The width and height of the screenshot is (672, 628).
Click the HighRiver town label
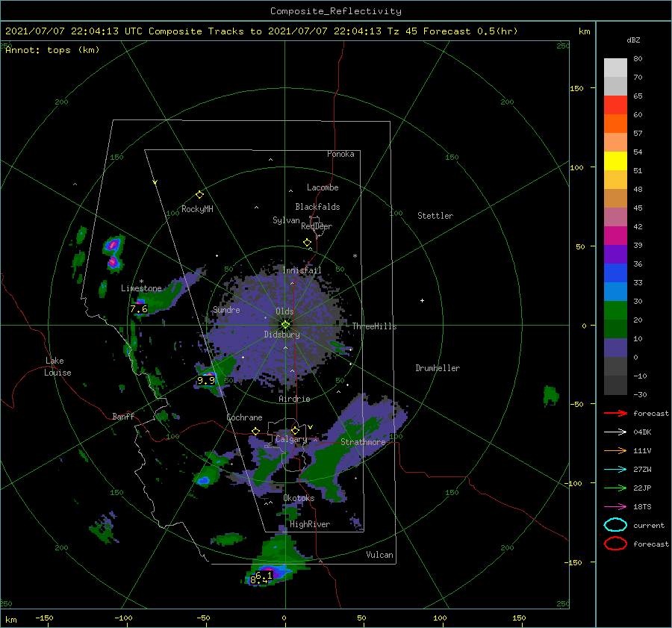click(x=310, y=524)
